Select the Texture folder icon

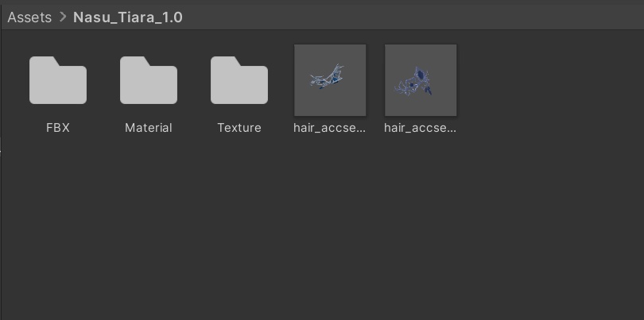[x=239, y=80]
